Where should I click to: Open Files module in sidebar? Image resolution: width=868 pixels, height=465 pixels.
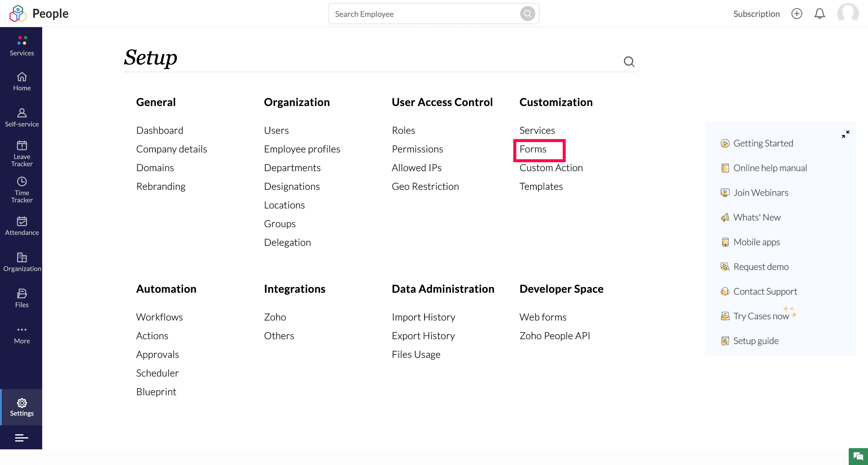22,298
